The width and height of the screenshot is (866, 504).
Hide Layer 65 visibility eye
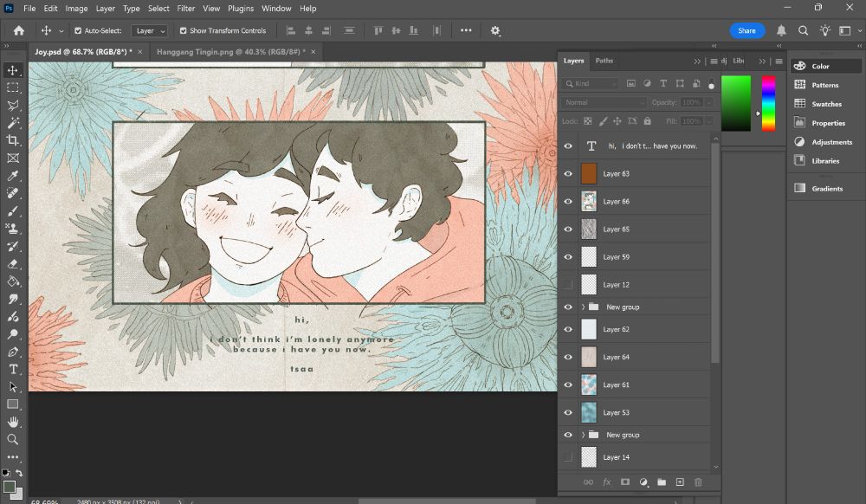[568, 229]
